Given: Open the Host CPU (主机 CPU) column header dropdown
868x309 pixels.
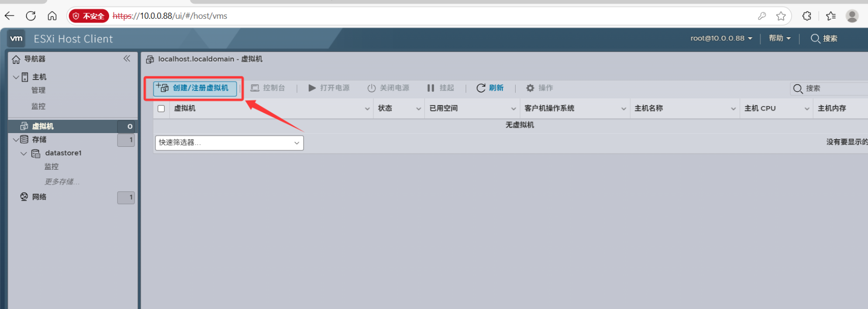Looking at the screenshot, I should [807, 109].
